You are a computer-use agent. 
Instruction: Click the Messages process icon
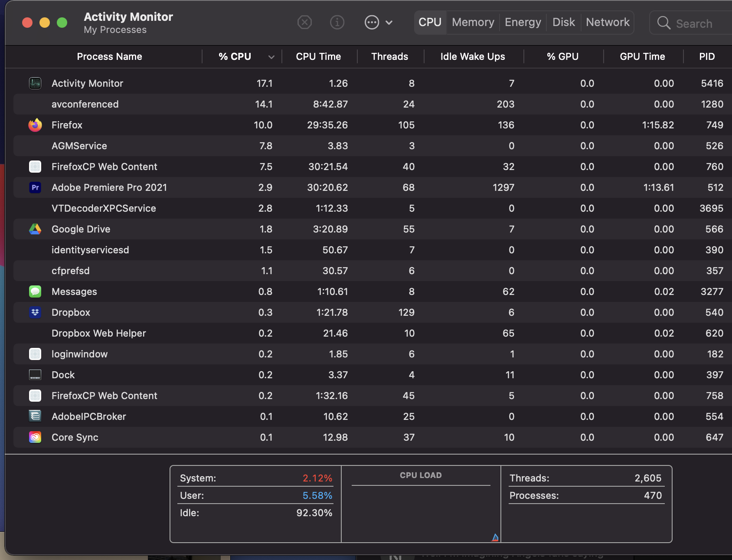(x=35, y=291)
